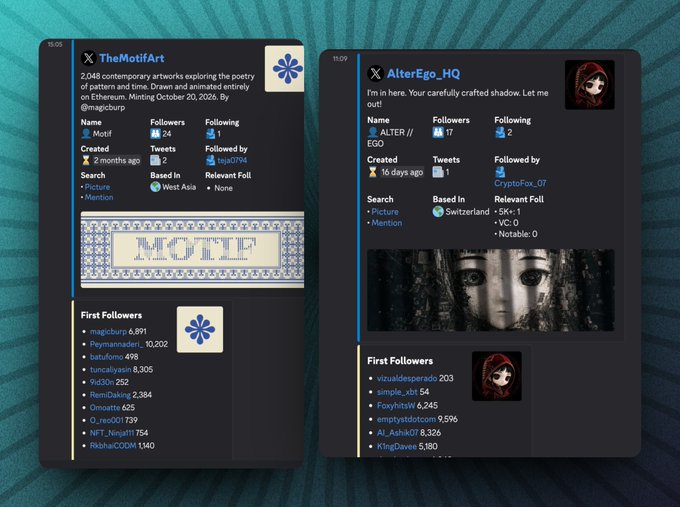Open Peymannaderi_ follower profile

coord(117,344)
